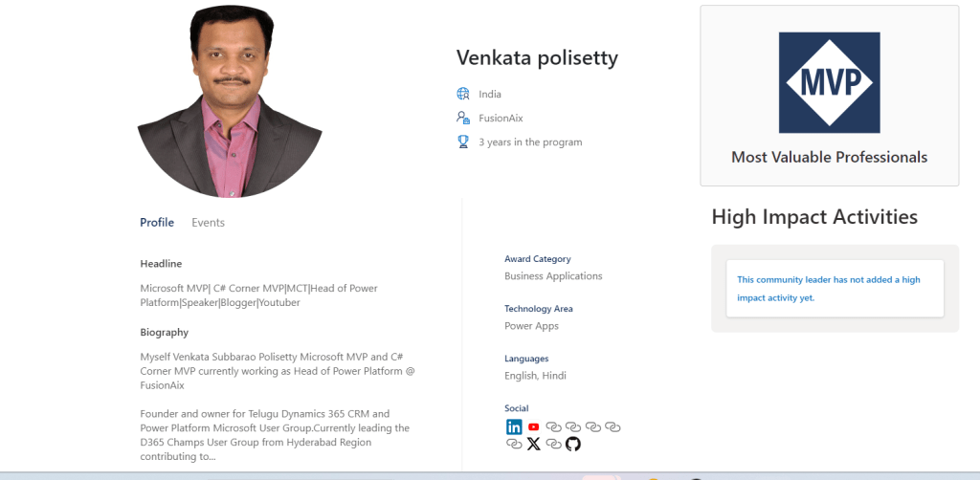Switch to the Events tab
The height and width of the screenshot is (480, 980).
pyautogui.click(x=208, y=223)
